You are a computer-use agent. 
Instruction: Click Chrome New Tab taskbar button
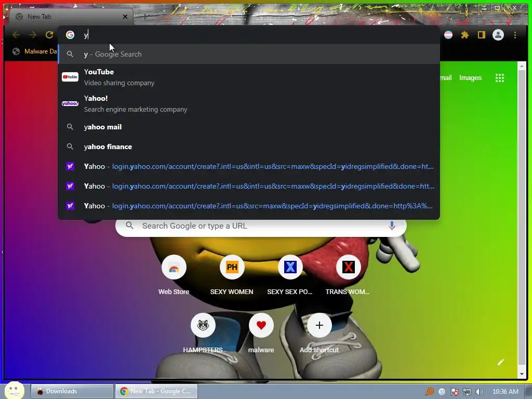[156, 391]
